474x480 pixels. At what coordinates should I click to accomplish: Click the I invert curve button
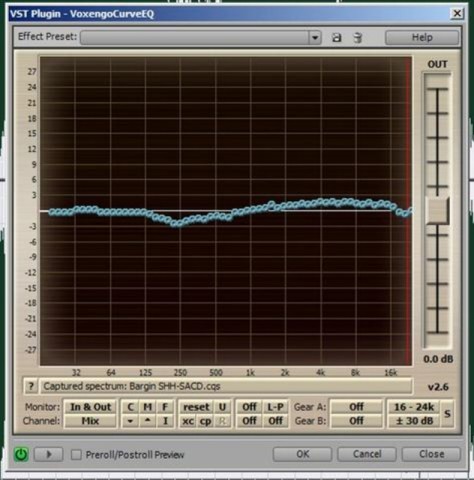tap(165, 421)
